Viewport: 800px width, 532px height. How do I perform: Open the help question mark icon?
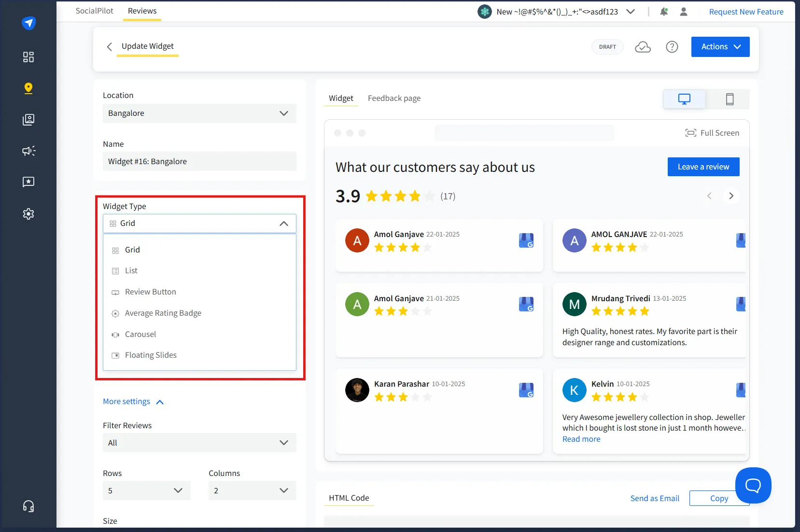(672, 47)
